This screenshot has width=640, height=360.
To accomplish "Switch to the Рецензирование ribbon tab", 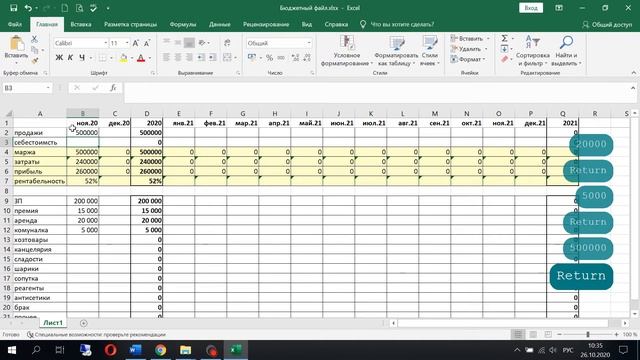I will [266, 24].
